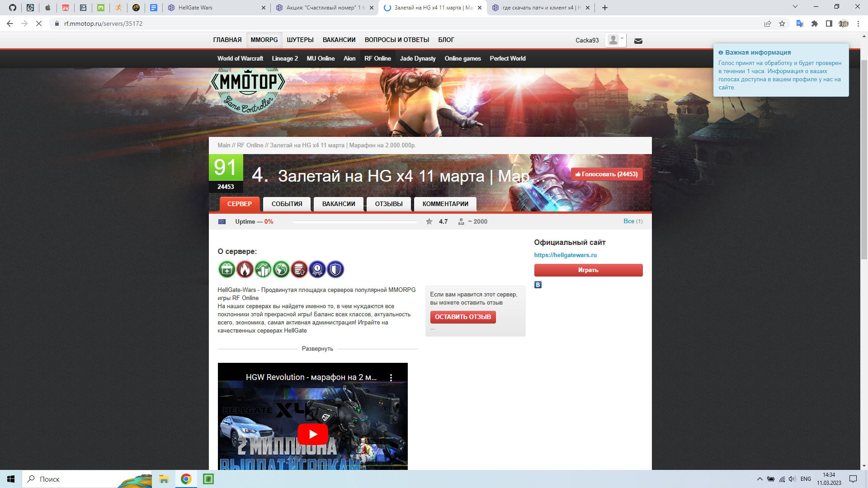Toggle the browser side panel
The image size is (868, 488).
[829, 23]
